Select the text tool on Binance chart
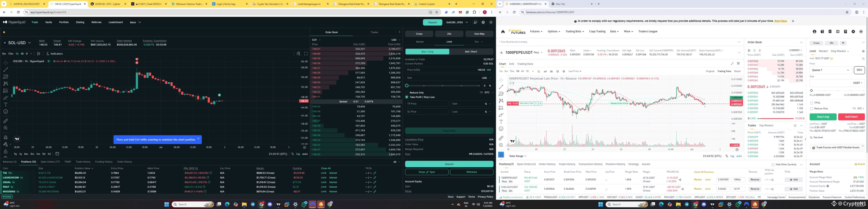 (x=501, y=122)
